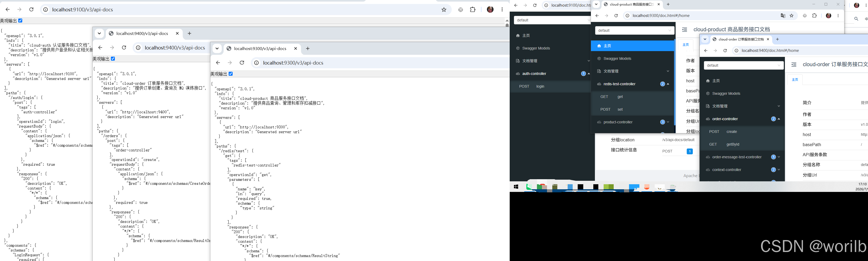Open Swagger Models in the cloud-product sidebar
Screen dimensions: 868x261
[x=632, y=59]
